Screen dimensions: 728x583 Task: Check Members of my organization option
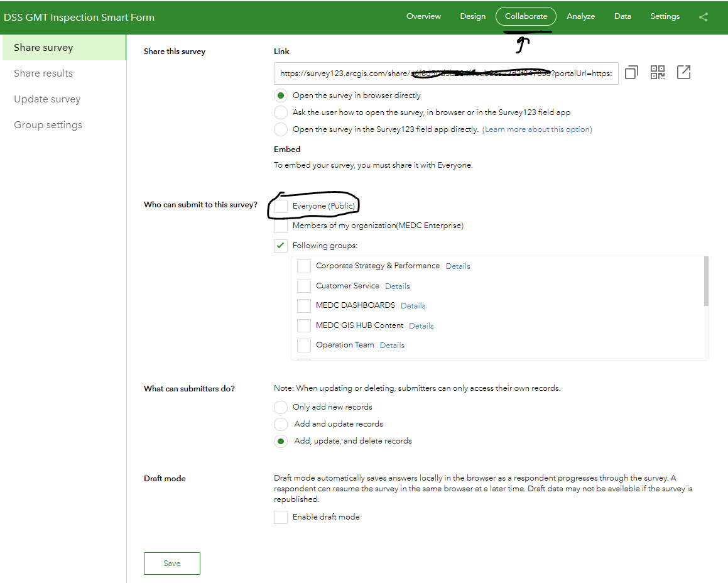[x=281, y=226]
